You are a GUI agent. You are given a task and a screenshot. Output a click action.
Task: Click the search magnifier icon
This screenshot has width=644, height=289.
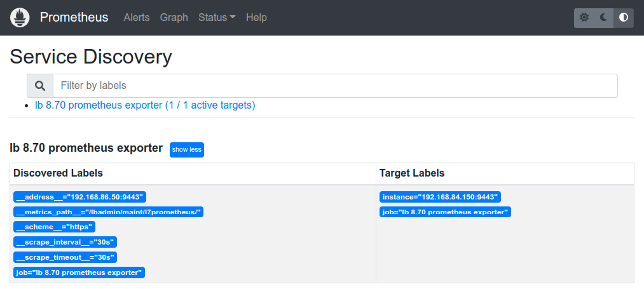(x=40, y=86)
